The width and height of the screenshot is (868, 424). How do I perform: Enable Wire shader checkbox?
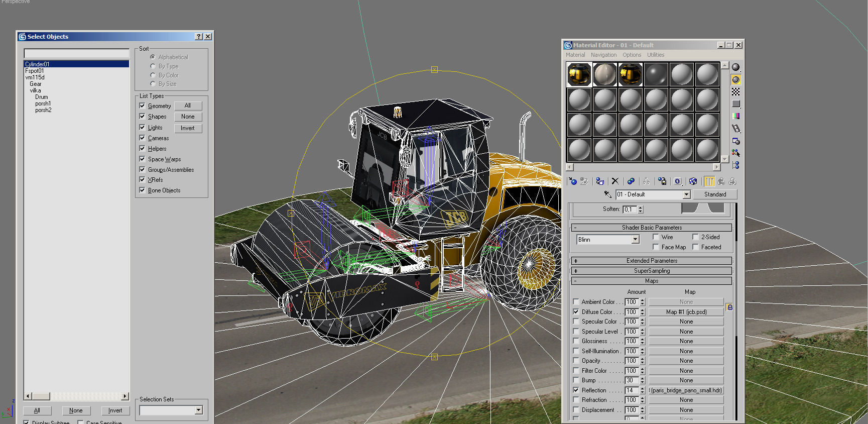(x=656, y=237)
